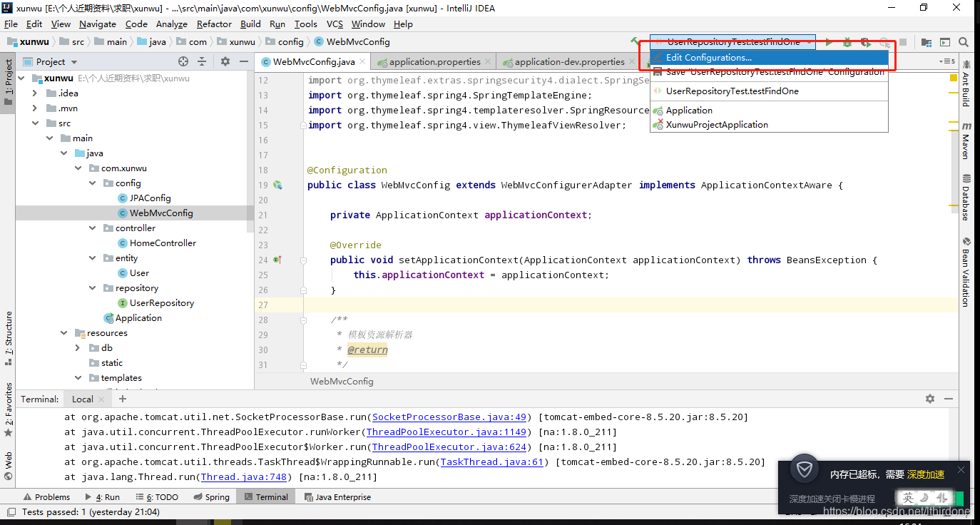
Task: Collapse the src folder
Action: coord(35,123)
